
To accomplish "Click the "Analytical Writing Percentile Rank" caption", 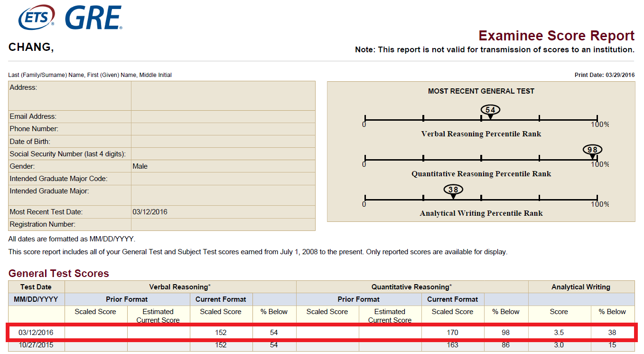I will click(x=481, y=213).
